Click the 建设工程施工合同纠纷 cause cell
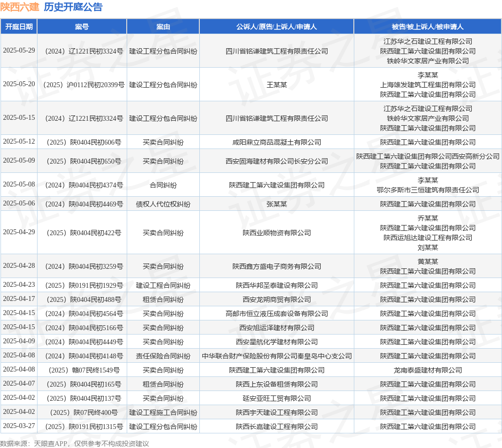This screenshot has width=502, height=448. click(163, 412)
